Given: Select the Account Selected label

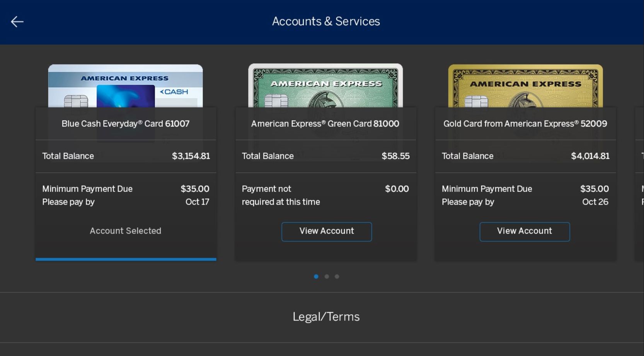Looking at the screenshot, I should (126, 231).
